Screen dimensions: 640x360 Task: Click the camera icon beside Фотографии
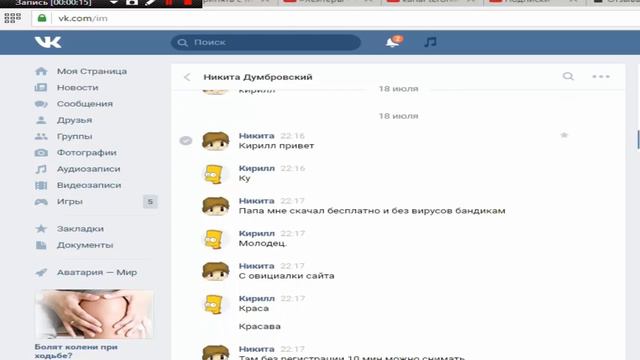41,153
